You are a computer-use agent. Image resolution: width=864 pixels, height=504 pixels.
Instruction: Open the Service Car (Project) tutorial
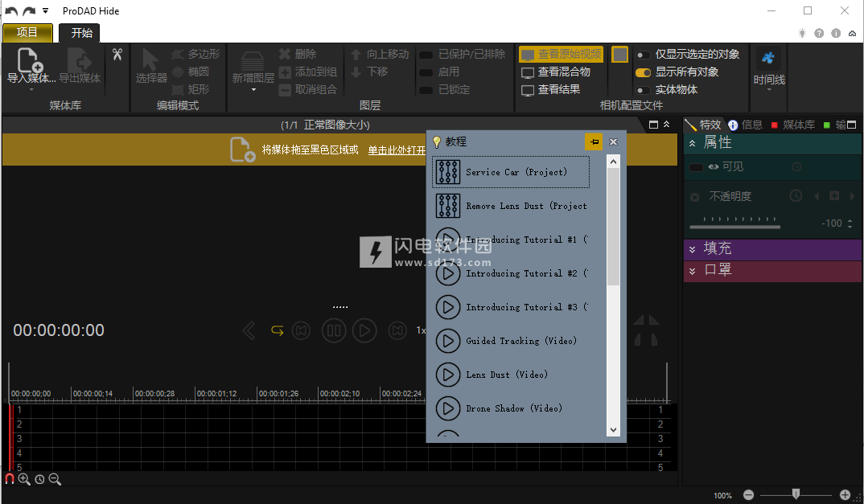click(511, 172)
